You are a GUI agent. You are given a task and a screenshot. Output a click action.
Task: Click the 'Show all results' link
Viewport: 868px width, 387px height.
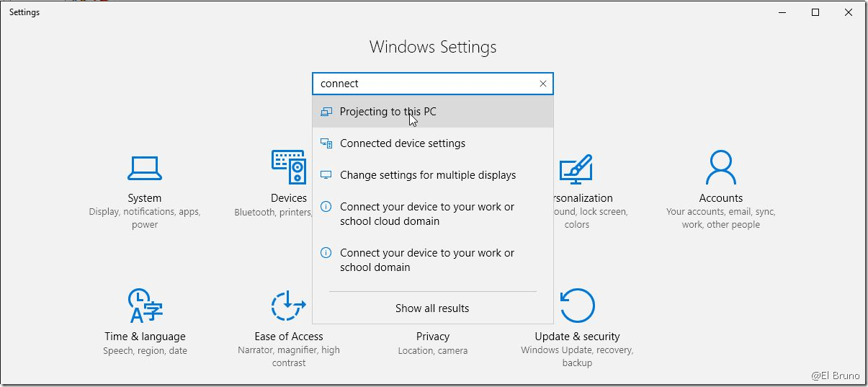tap(432, 308)
